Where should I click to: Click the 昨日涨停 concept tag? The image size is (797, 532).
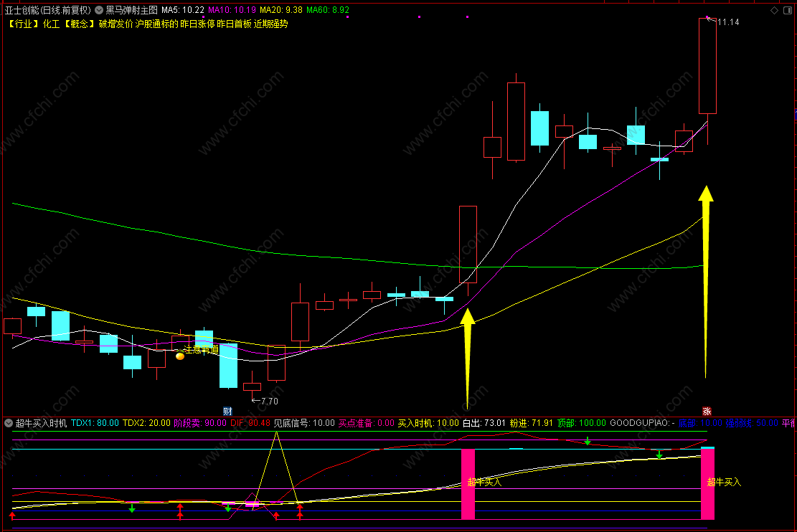click(197, 24)
